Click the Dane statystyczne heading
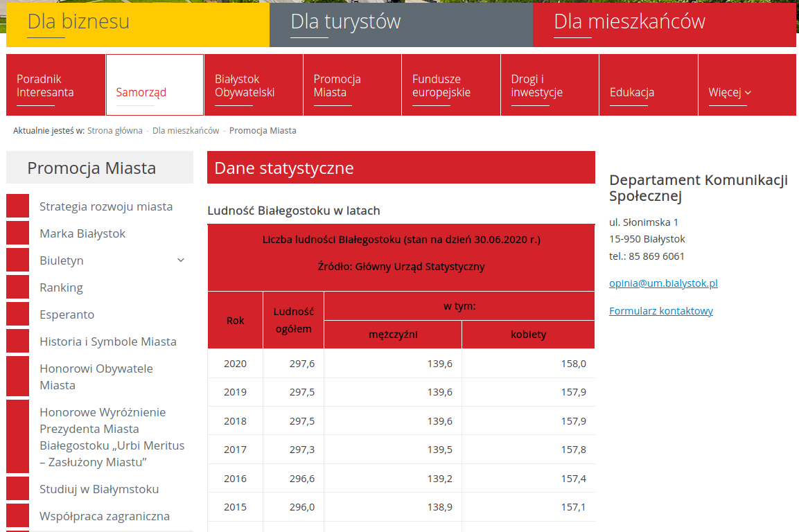This screenshot has width=799, height=532. click(284, 168)
